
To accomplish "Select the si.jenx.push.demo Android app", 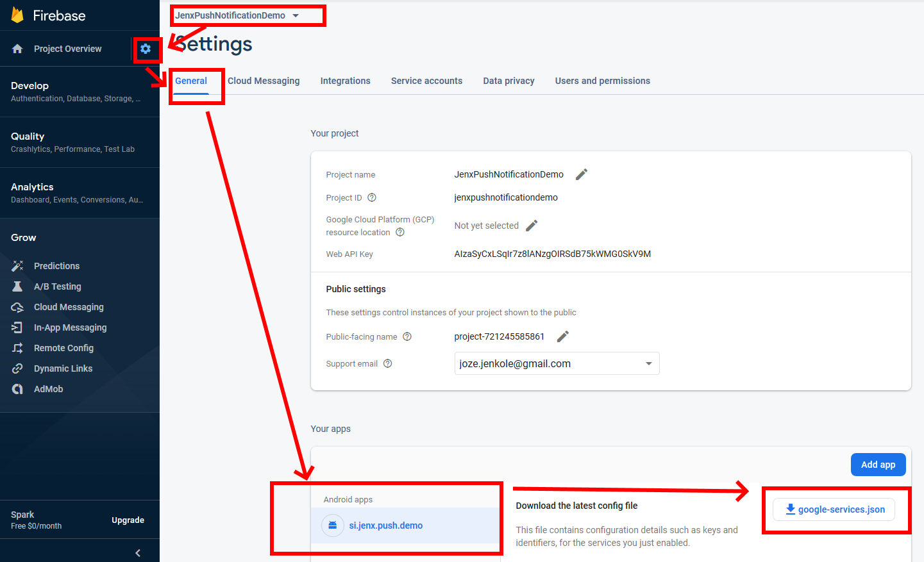I will coord(385,525).
